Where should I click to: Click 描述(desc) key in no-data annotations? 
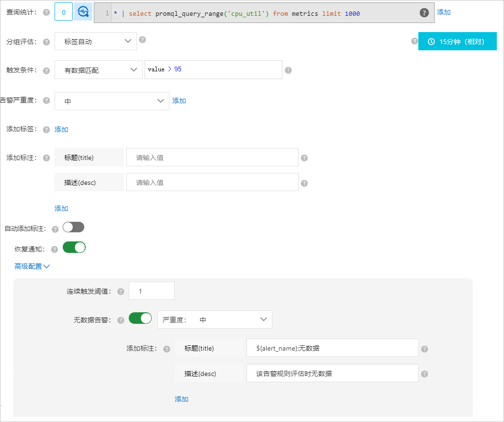point(209,373)
